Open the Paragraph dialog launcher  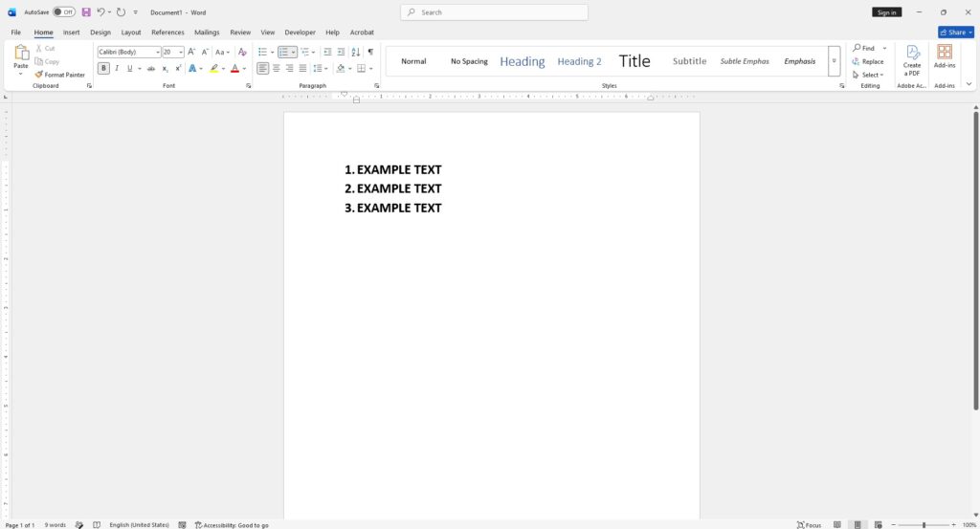click(x=376, y=85)
